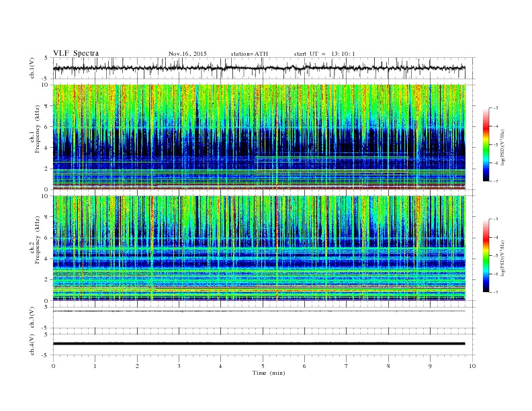The height and width of the screenshot is (411, 532).
Task: Click time-axis tick label '7'
Action: 347,366
